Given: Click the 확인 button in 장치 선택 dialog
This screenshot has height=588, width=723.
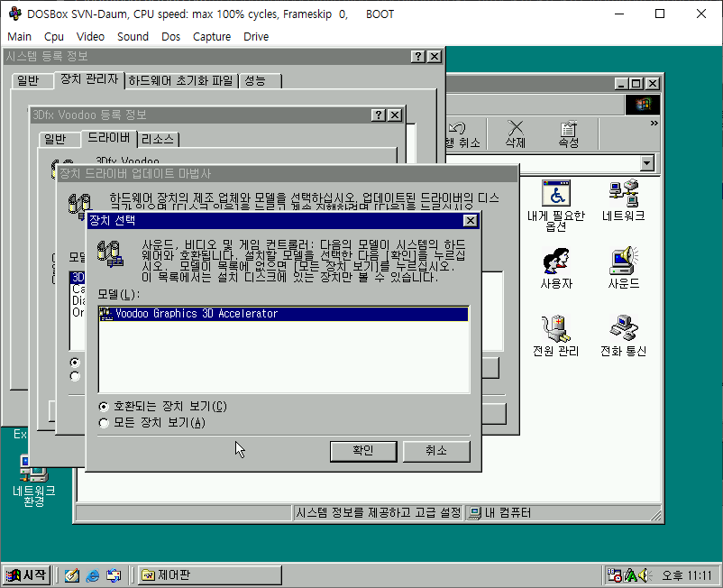Looking at the screenshot, I should (x=363, y=451).
